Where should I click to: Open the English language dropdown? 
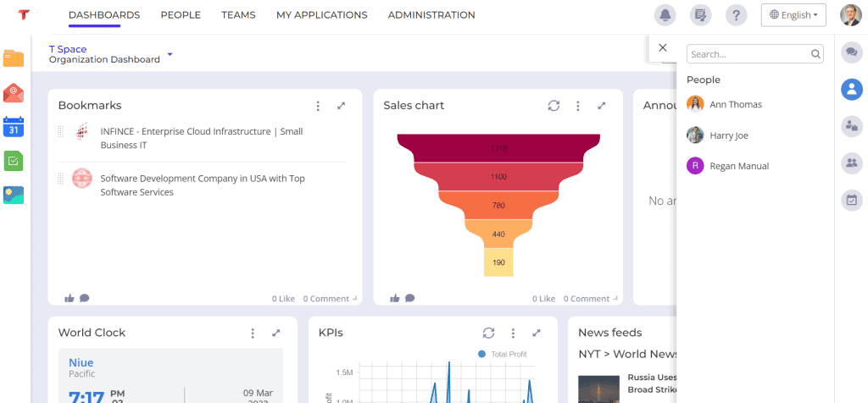[793, 15]
